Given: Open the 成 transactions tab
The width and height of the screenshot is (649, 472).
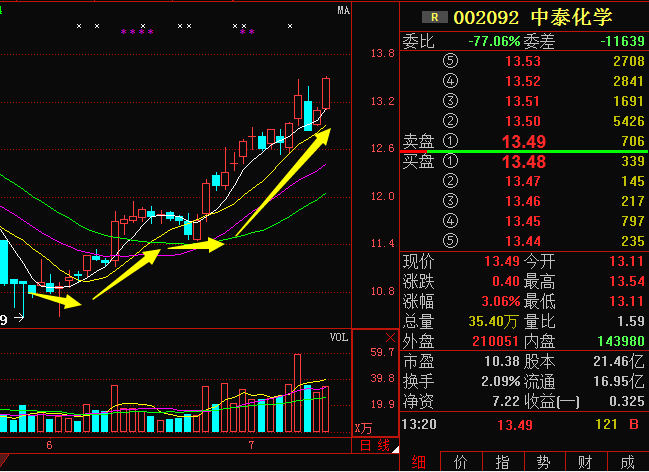Looking at the screenshot, I should point(627,462).
